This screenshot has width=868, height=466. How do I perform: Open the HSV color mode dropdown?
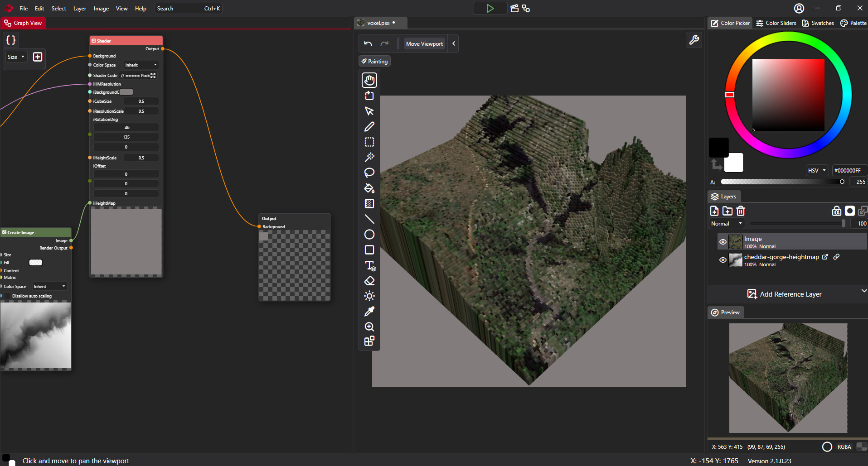(817, 170)
